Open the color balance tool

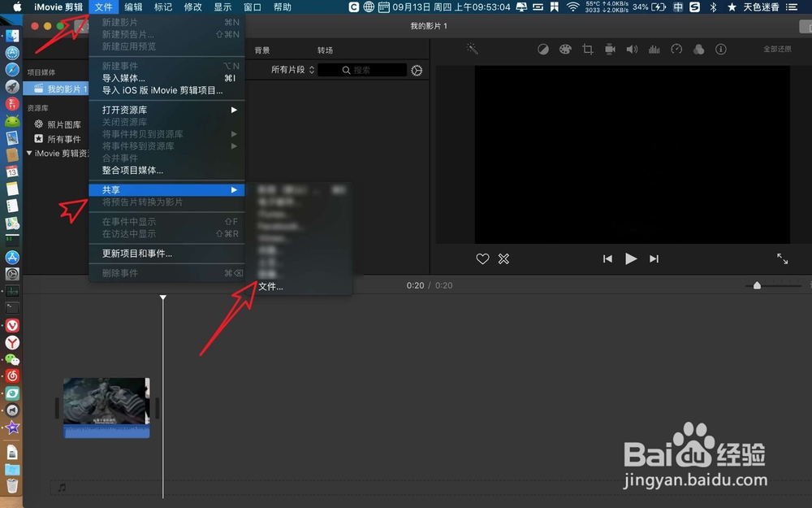(x=542, y=50)
